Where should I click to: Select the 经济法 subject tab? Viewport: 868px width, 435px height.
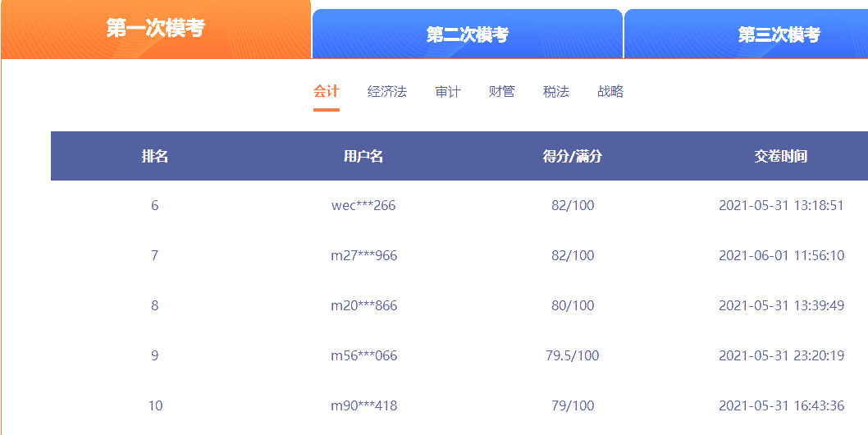(387, 91)
